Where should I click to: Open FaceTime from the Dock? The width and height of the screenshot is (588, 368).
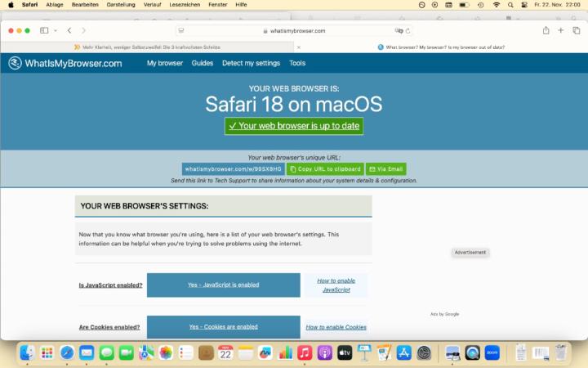tap(127, 353)
